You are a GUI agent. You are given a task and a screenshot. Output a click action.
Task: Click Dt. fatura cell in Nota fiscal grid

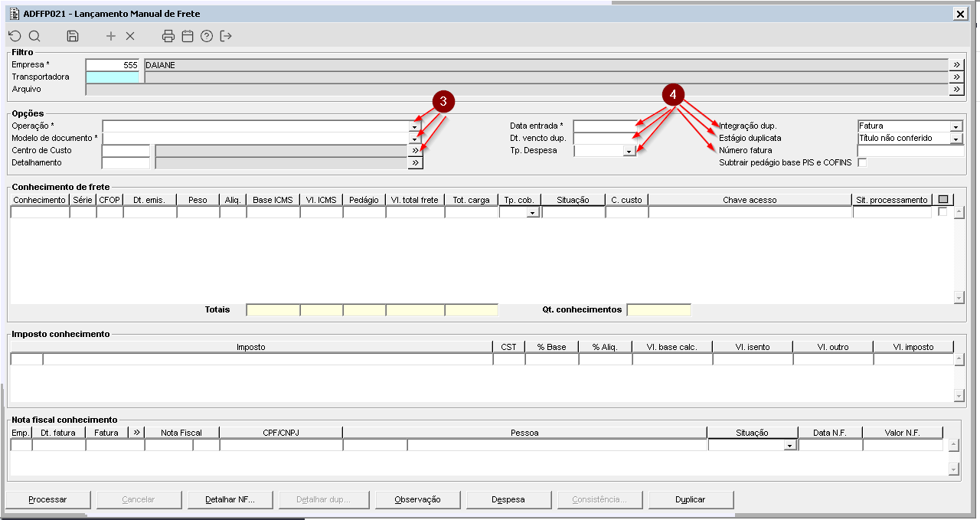pyautogui.click(x=59, y=445)
